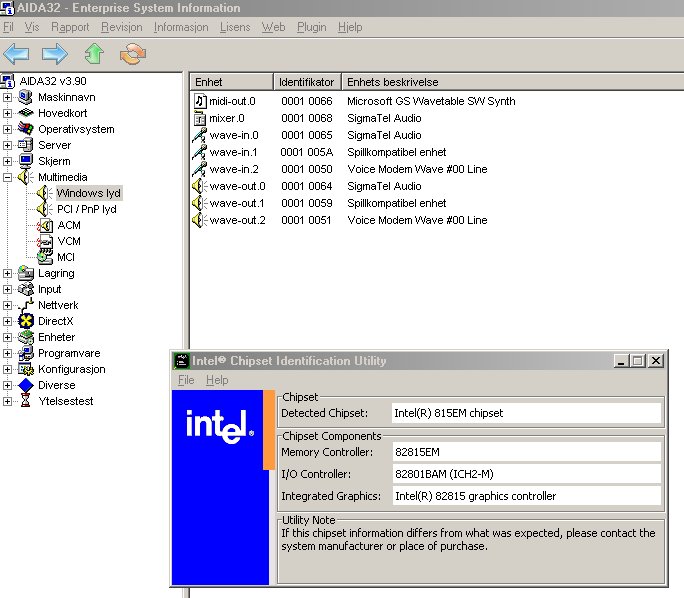Select the Konfigurasjon settings icon
The image size is (684, 598).
point(26,369)
